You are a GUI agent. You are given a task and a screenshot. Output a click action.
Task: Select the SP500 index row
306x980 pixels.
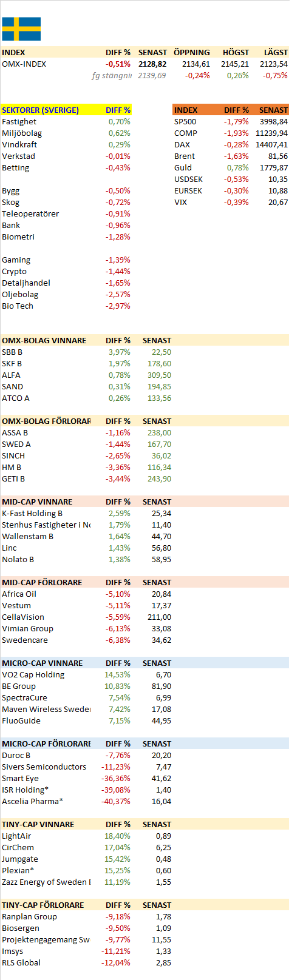231,121
